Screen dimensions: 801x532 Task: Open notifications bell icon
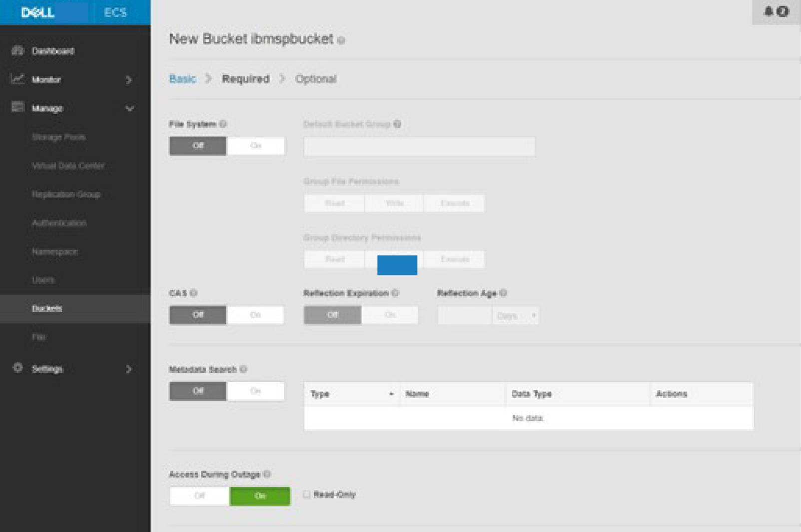point(768,11)
